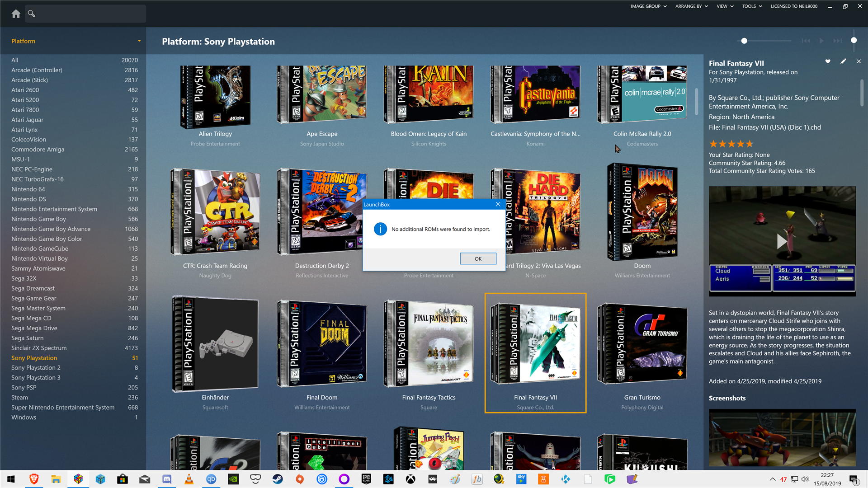Select Final Fantasy Tactics cover
This screenshot has height=488, width=868.
pyautogui.click(x=429, y=344)
